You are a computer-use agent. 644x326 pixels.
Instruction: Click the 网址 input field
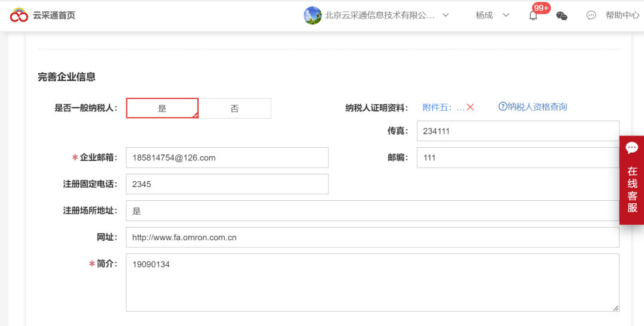(372, 237)
